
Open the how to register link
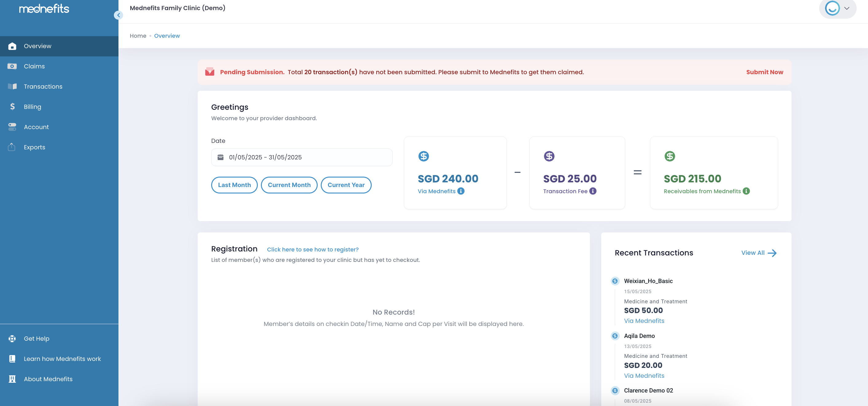[x=313, y=250]
